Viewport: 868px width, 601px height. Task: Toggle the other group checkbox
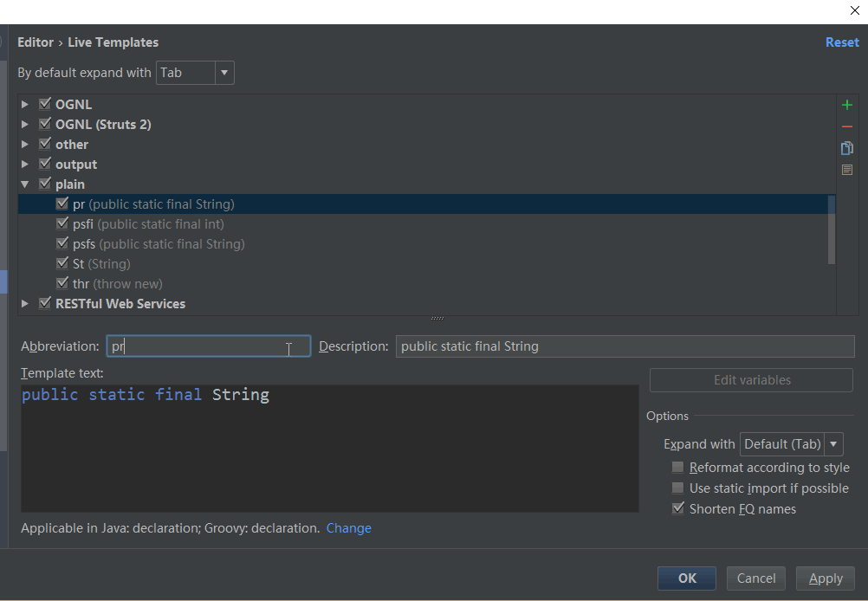point(45,144)
